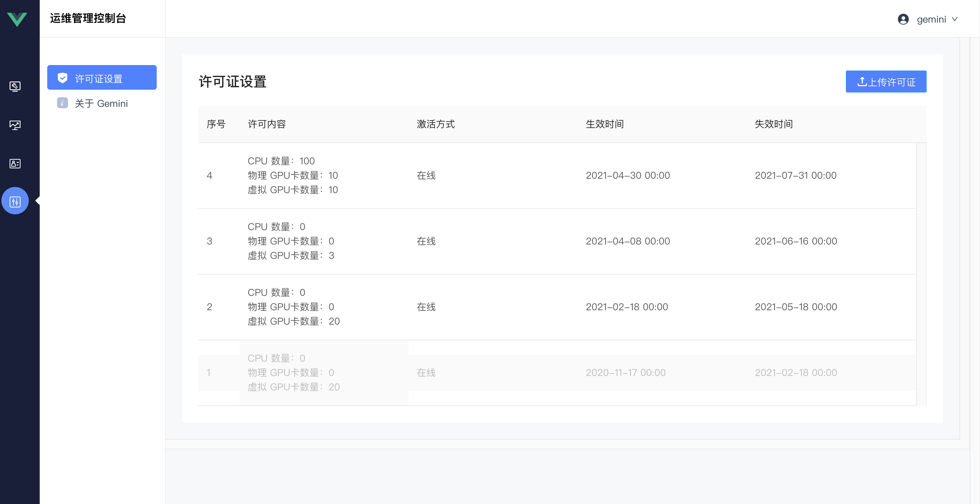
Task: Click the 生效时间 column header
Action: pos(605,124)
